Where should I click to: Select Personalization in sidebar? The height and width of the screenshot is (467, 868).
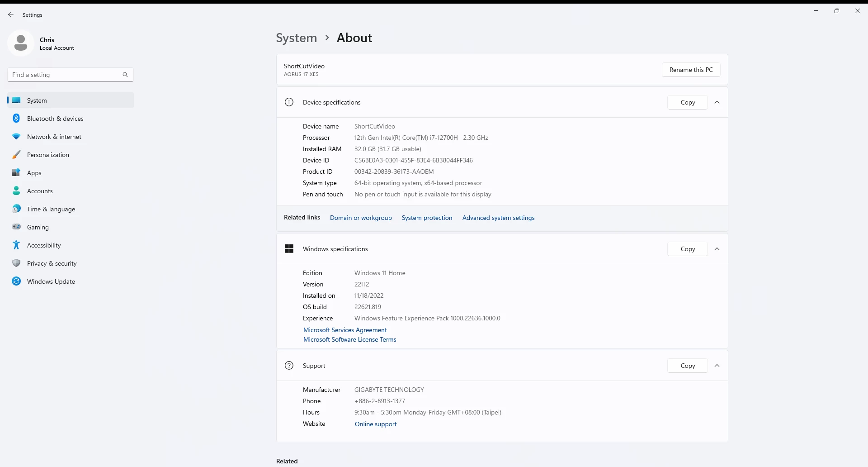[x=71, y=155]
